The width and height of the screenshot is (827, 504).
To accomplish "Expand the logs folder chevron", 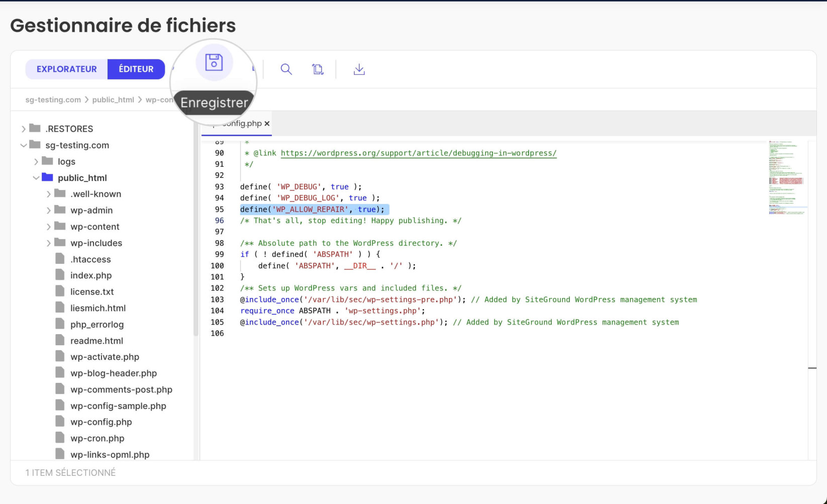I will coord(36,162).
